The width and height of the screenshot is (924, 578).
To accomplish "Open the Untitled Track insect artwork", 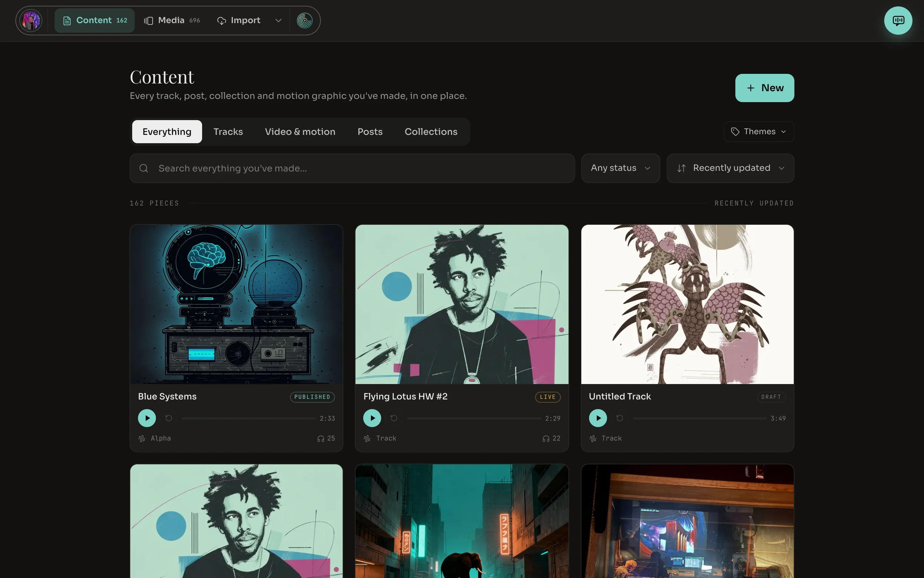I will click(x=687, y=304).
